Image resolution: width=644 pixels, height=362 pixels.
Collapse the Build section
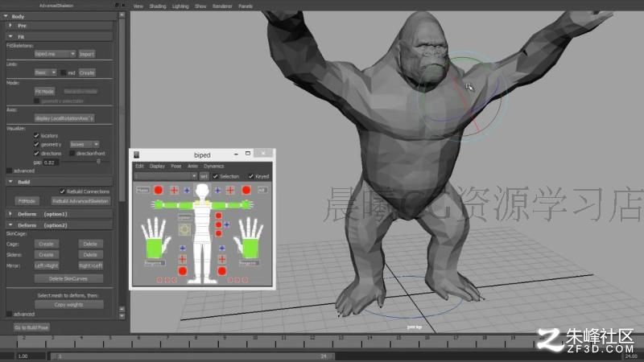10,182
